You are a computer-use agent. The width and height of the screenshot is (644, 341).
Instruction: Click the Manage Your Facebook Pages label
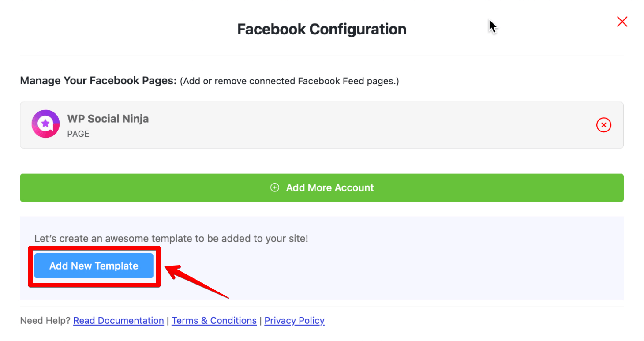coord(98,81)
